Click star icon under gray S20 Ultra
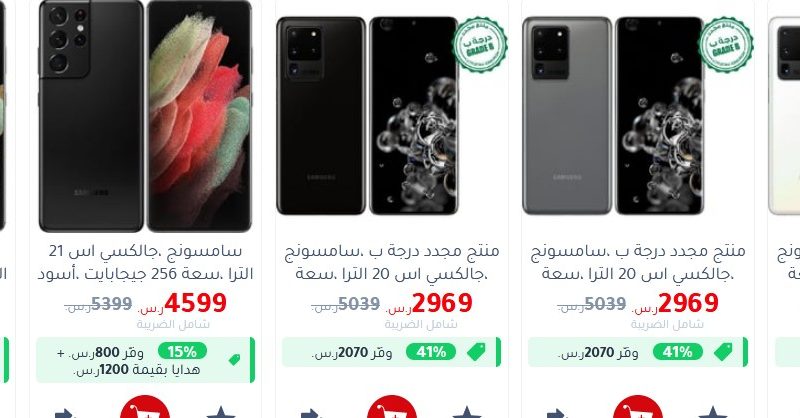Screen dimensions: 800x418 pyautogui.click(x=713, y=412)
